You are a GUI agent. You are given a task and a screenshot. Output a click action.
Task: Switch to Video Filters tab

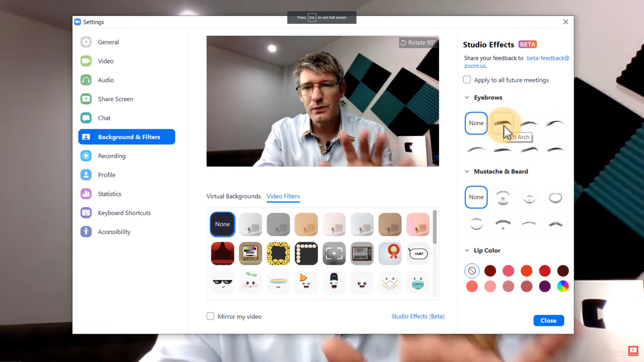283,196
